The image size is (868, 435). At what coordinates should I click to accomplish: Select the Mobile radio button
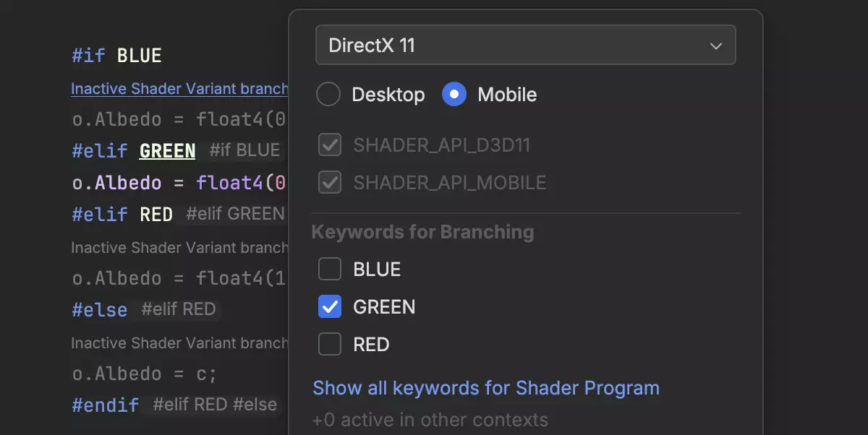[454, 94]
